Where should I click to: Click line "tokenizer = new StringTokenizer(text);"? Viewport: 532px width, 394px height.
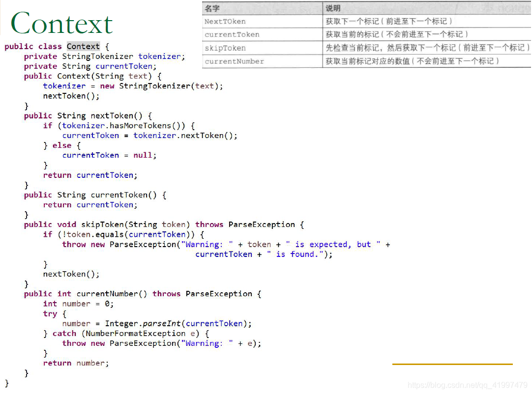(x=133, y=86)
